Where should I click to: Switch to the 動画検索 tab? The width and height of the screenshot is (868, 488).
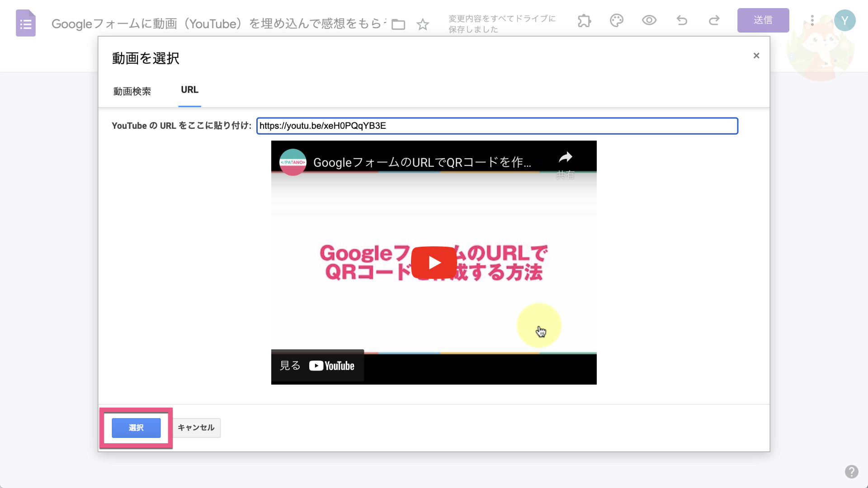pyautogui.click(x=132, y=91)
